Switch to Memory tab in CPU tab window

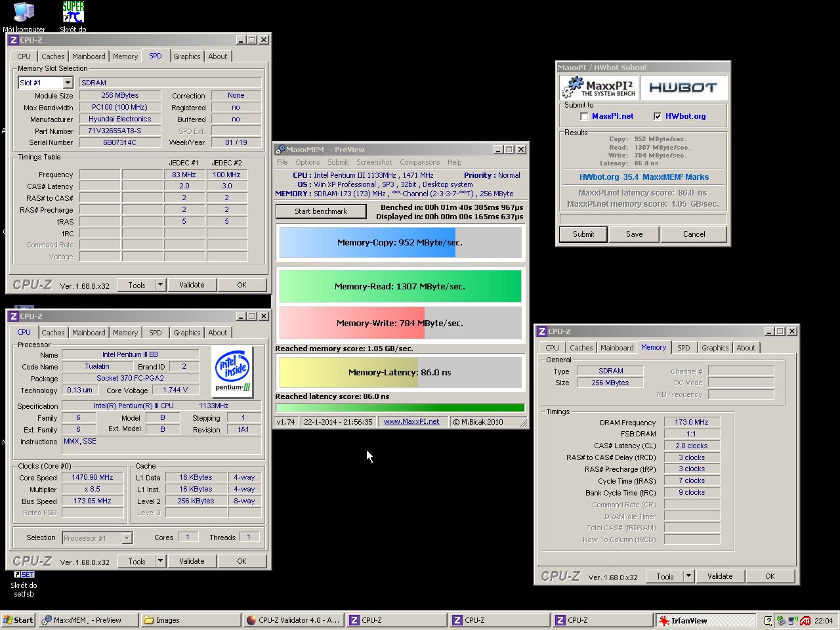[x=125, y=333]
